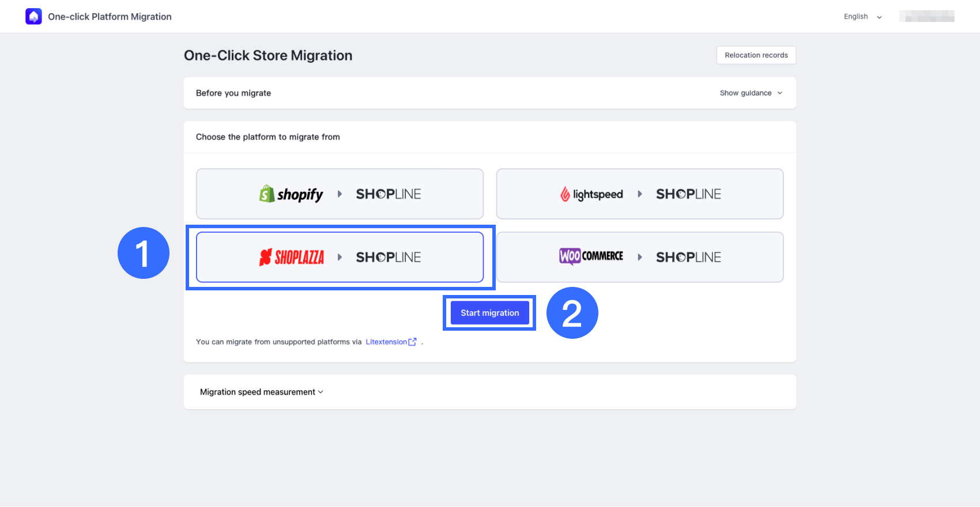
Task: Click the arrow between Shopify and SHOPLINE
Action: tap(340, 194)
